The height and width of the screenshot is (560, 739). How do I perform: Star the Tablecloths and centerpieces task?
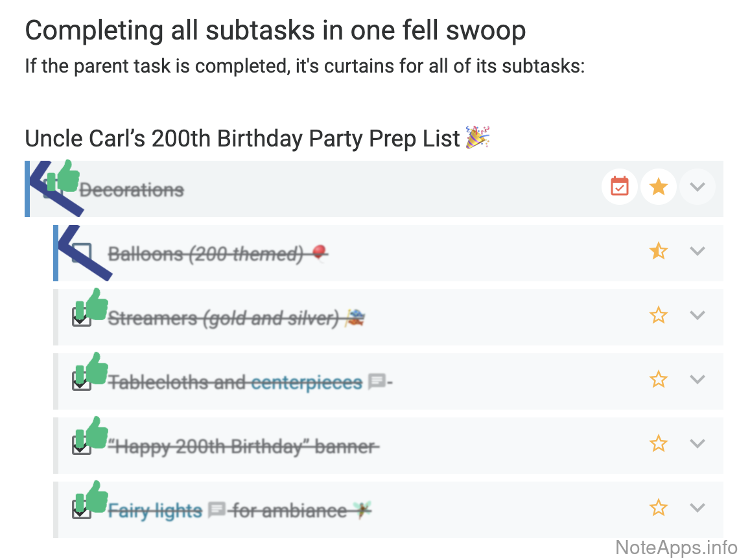click(x=659, y=379)
